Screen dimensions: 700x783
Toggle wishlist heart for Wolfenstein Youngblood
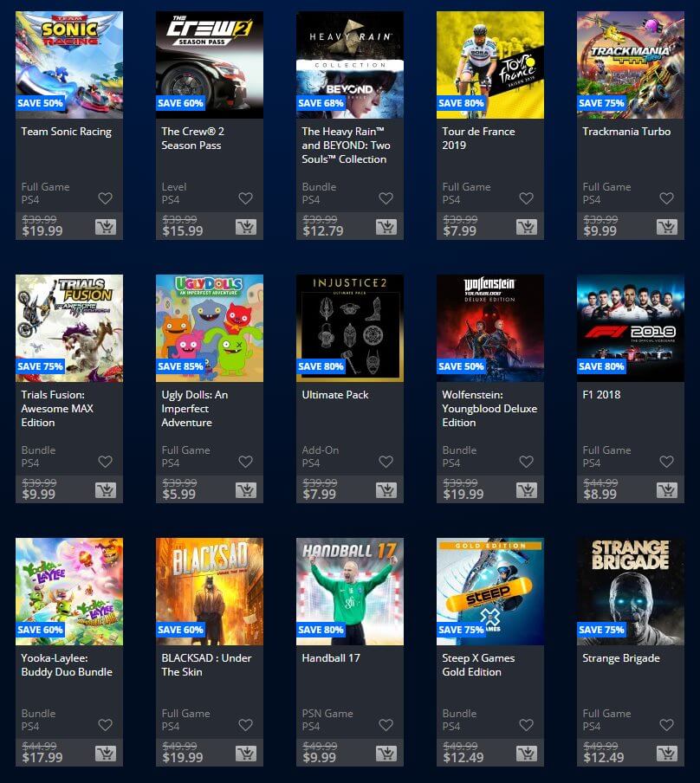(x=526, y=462)
